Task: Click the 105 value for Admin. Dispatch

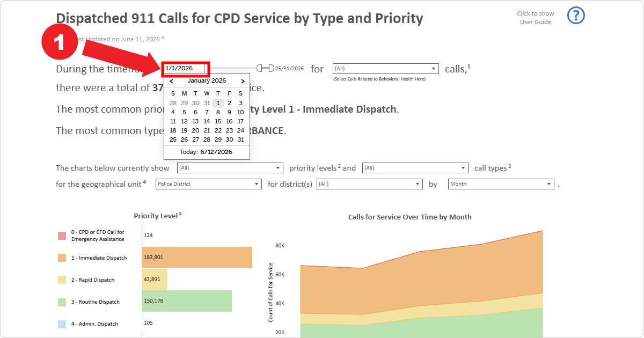Action: point(149,323)
